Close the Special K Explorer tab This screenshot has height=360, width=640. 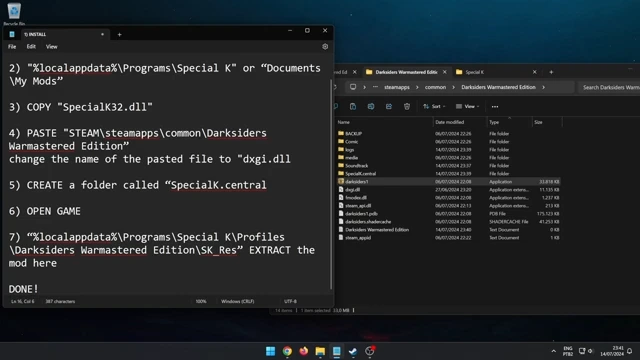[535, 72]
